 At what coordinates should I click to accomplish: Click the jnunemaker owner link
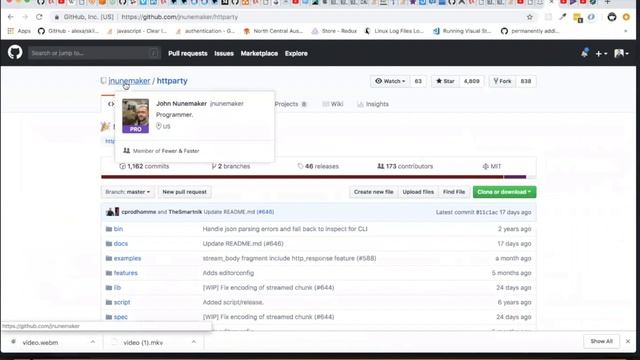pyautogui.click(x=129, y=81)
